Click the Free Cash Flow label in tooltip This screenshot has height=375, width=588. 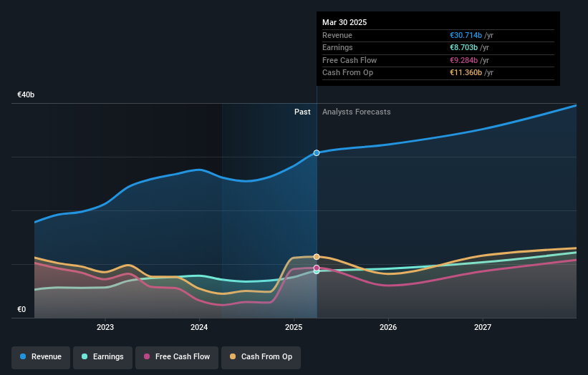point(350,60)
